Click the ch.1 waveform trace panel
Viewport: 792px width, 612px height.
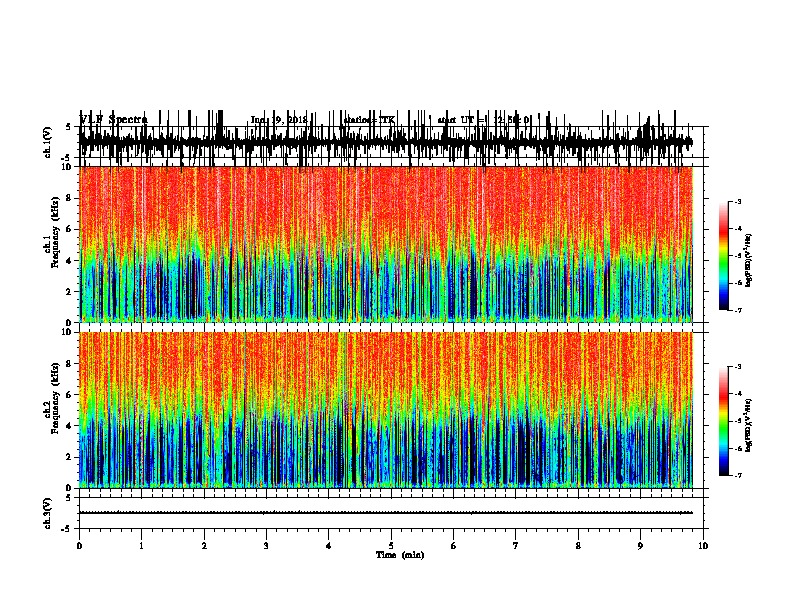click(x=386, y=142)
